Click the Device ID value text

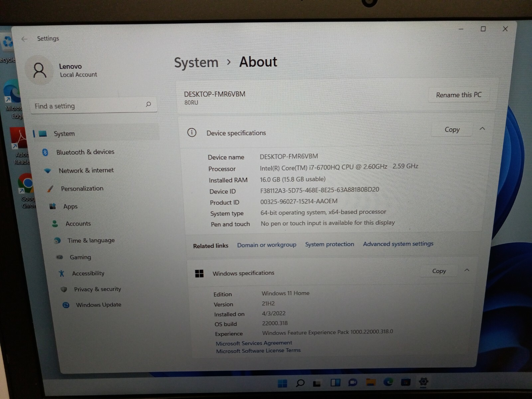coord(320,190)
